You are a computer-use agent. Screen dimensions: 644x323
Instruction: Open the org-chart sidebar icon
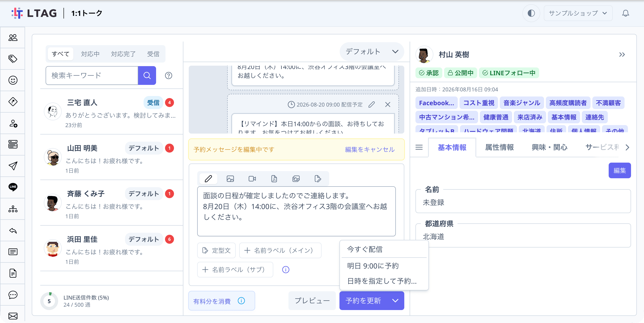tap(13, 209)
